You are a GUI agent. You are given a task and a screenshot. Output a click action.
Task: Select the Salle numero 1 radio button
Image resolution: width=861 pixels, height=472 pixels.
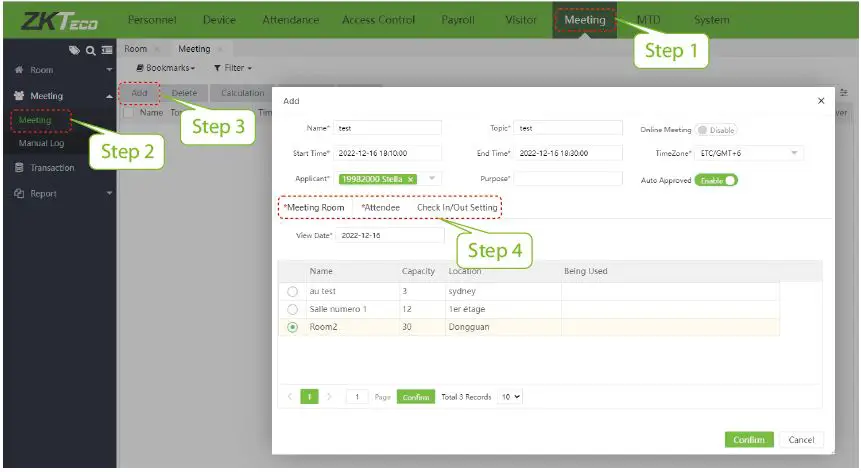pos(293,310)
